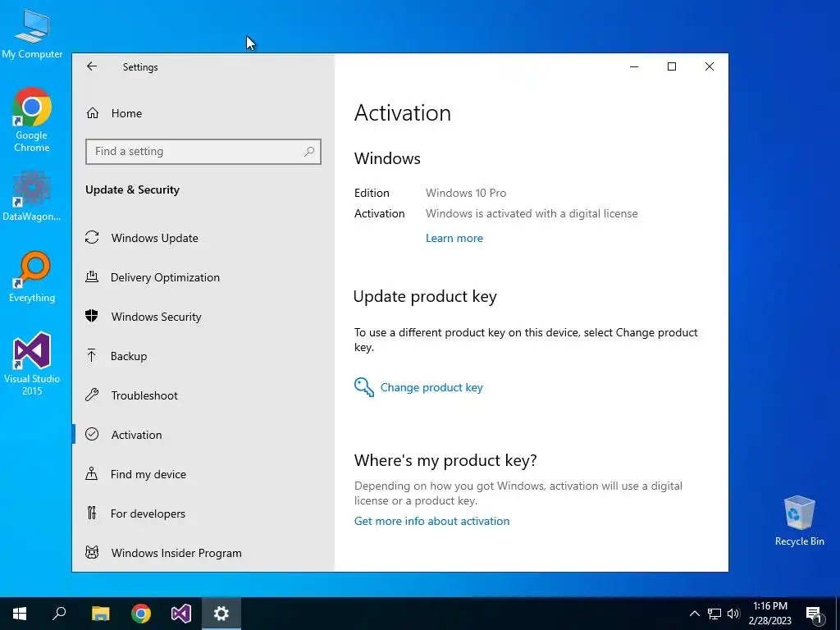Image resolution: width=840 pixels, height=630 pixels.
Task: Open Windows Update settings
Action: click(x=203, y=238)
